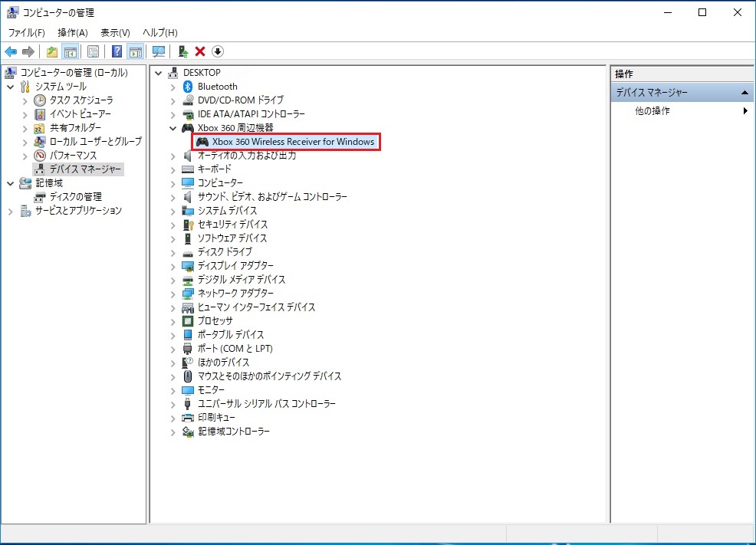Open the ヘルプ(H) menu
756x545 pixels.
tap(160, 33)
